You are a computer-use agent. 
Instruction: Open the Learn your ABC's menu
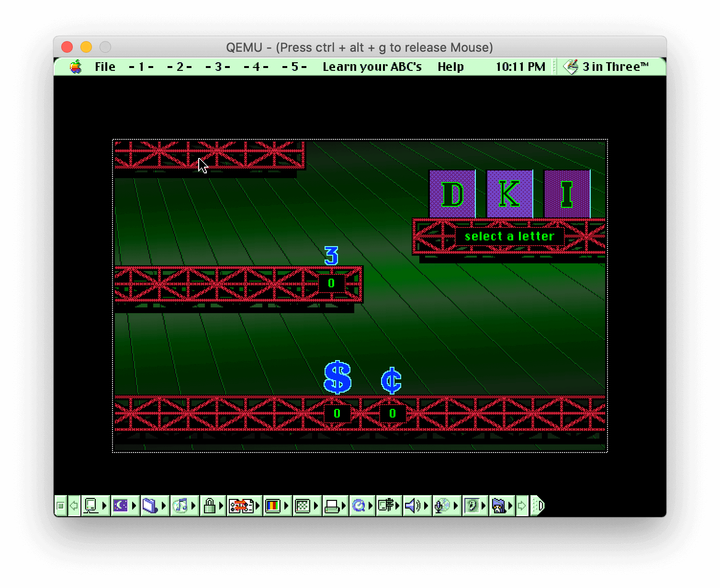pos(372,67)
